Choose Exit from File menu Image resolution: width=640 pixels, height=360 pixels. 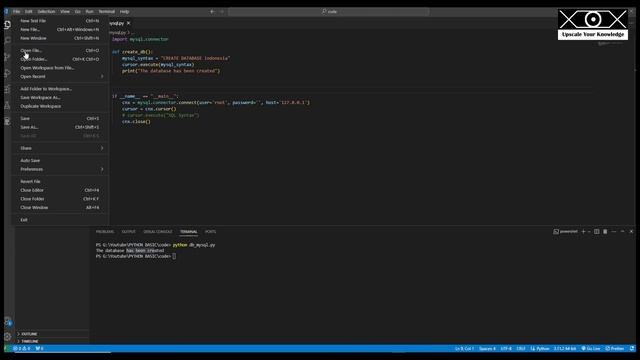click(x=61, y=220)
